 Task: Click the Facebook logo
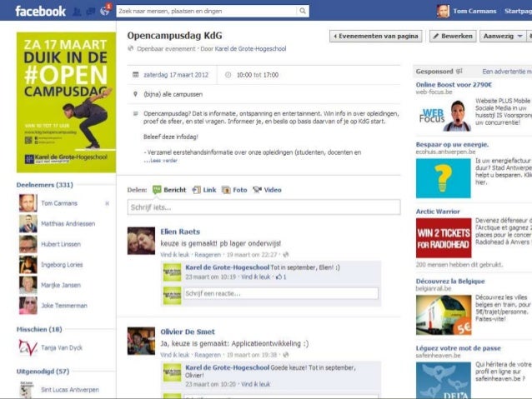pos(40,11)
